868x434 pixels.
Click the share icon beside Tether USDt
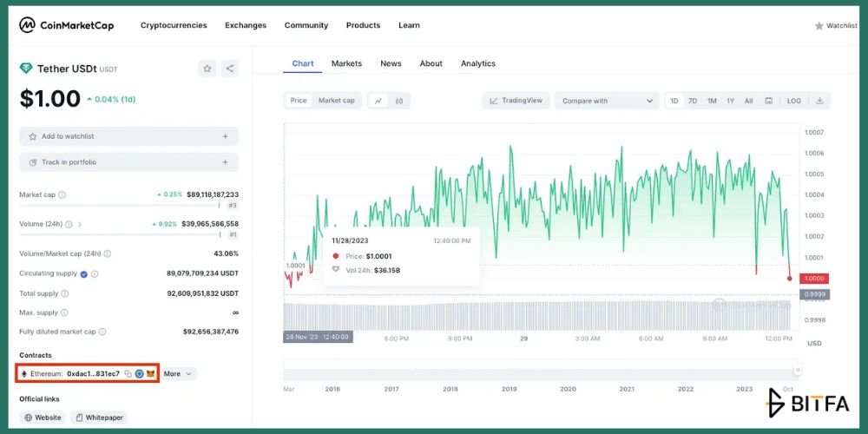click(x=229, y=69)
